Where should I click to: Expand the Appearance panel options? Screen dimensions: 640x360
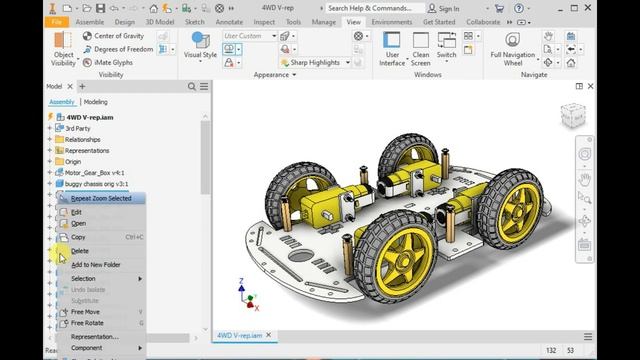tap(275, 75)
